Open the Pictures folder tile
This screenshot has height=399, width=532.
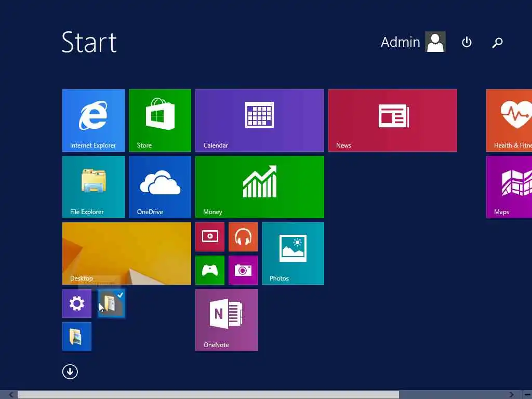[77, 337]
